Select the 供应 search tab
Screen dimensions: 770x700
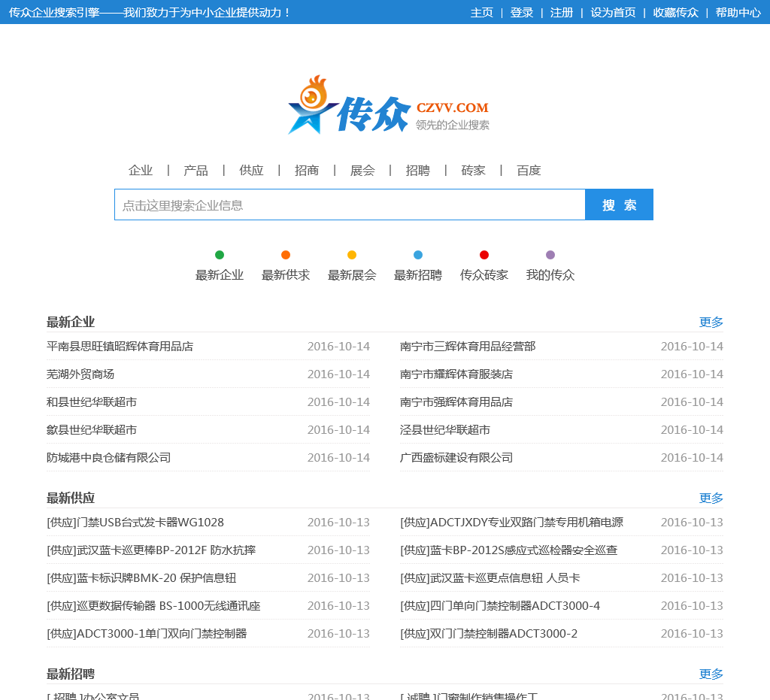tap(251, 171)
